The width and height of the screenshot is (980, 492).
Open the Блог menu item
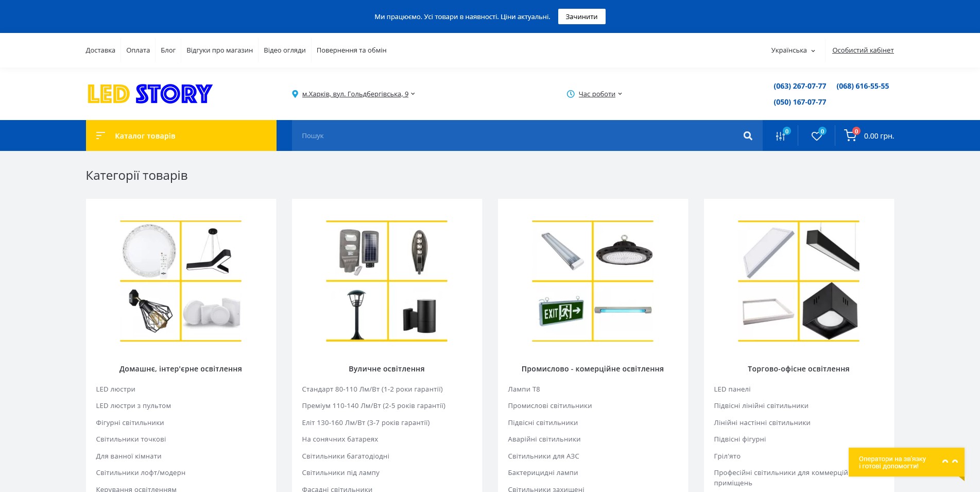click(168, 50)
